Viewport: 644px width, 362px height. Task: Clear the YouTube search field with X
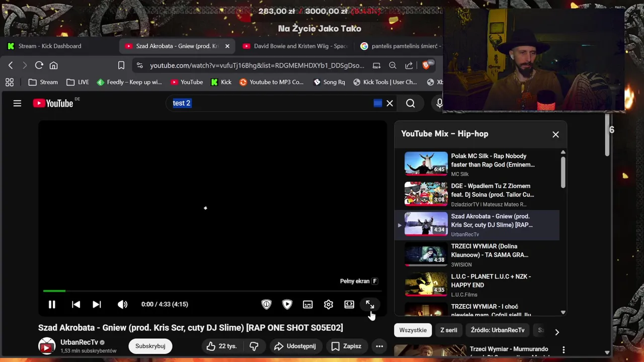coord(390,103)
